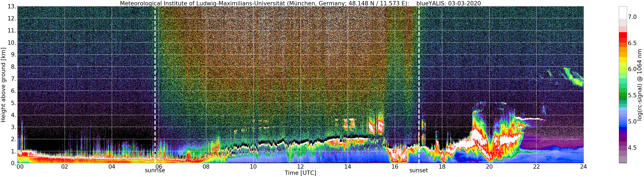Screen dimensions: 644x177
Task: Click the time axis tick '20'
Action: coord(489,167)
